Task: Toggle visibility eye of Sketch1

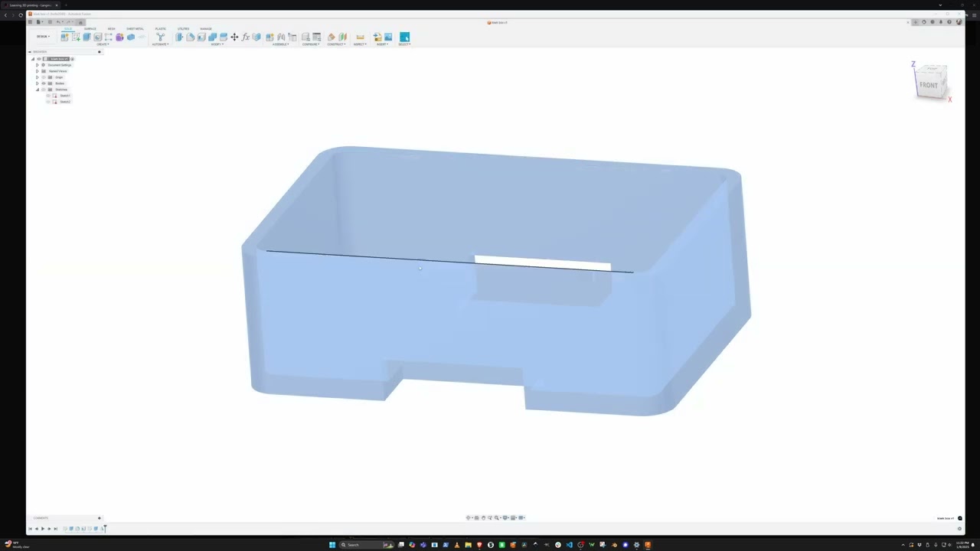Action: pos(48,96)
